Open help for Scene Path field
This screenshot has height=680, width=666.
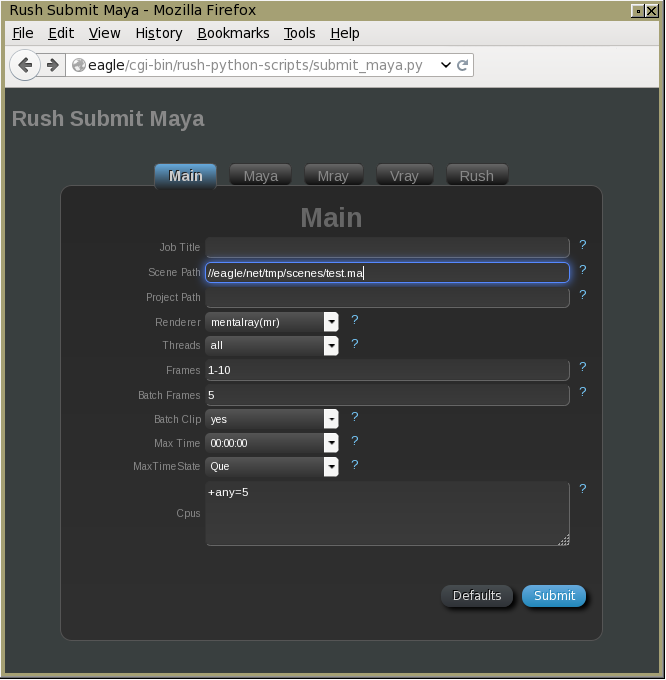tap(583, 270)
